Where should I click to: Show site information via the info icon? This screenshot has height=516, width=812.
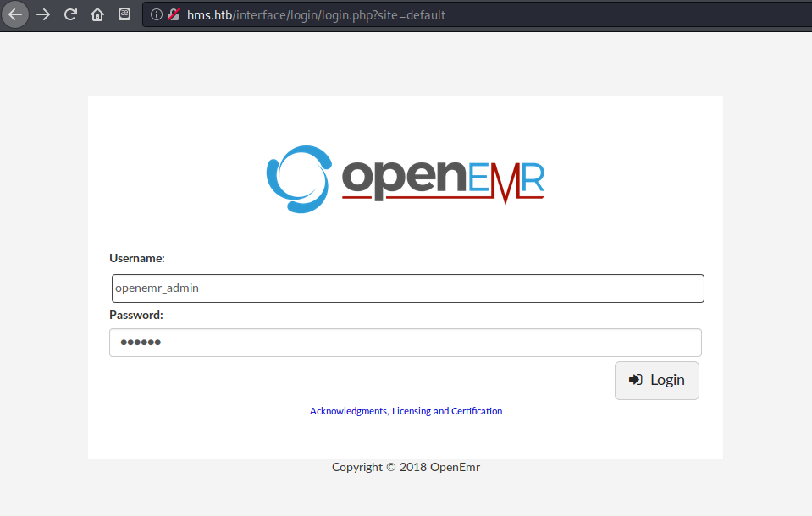(x=157, y=14)
